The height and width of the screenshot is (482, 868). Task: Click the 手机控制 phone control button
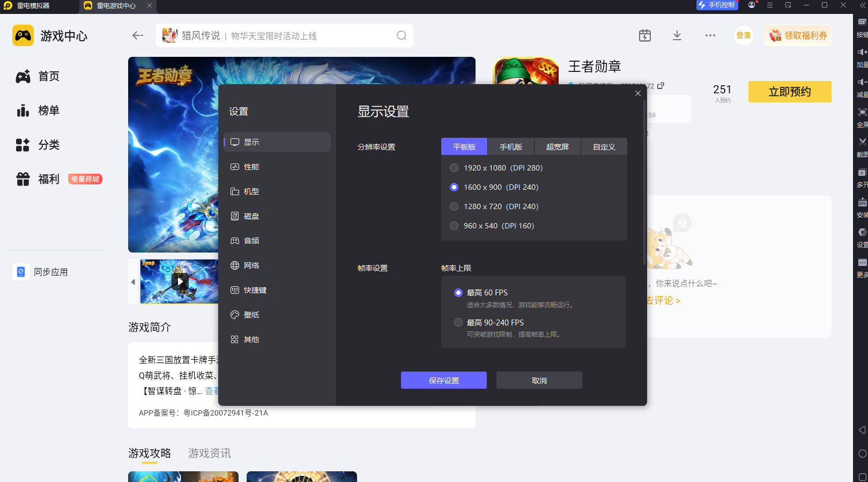point(717,5)
